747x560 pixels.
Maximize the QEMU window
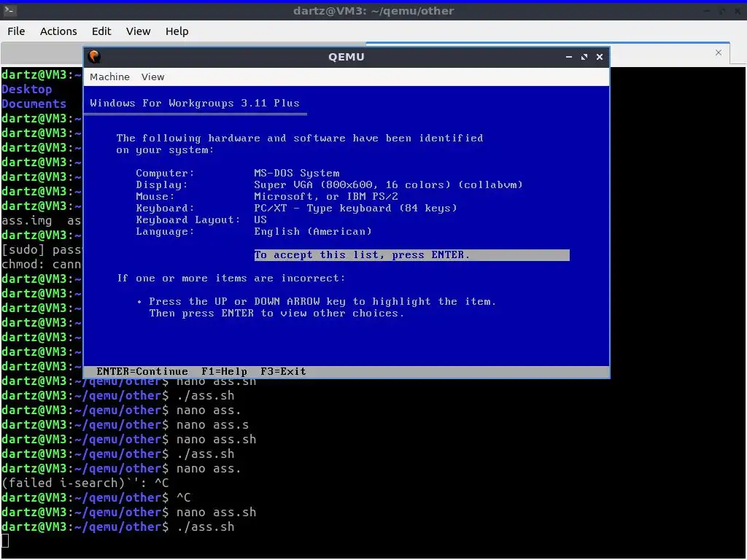[584, 57]
